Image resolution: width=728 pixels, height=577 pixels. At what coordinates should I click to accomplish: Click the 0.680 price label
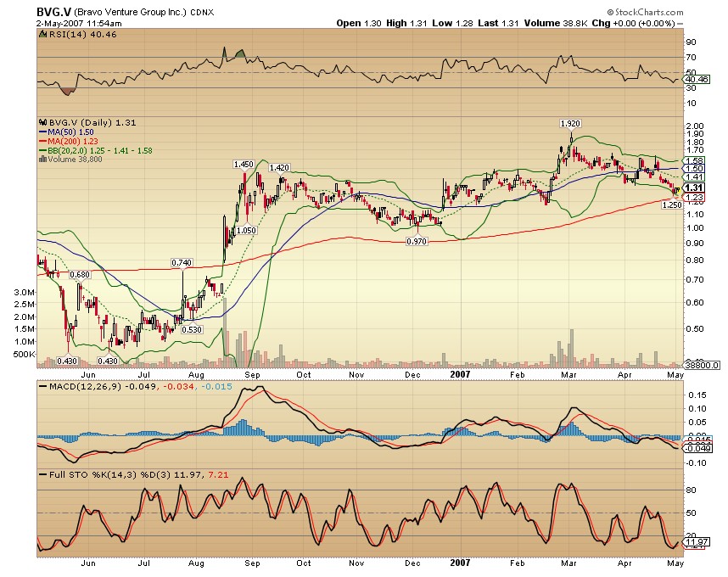click(x=80, y=275)
